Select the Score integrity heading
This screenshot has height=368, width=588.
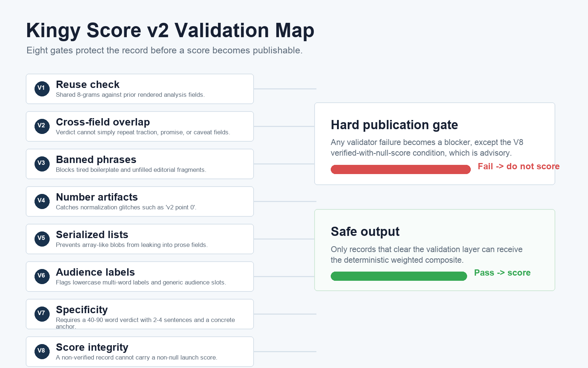[92, 347]
